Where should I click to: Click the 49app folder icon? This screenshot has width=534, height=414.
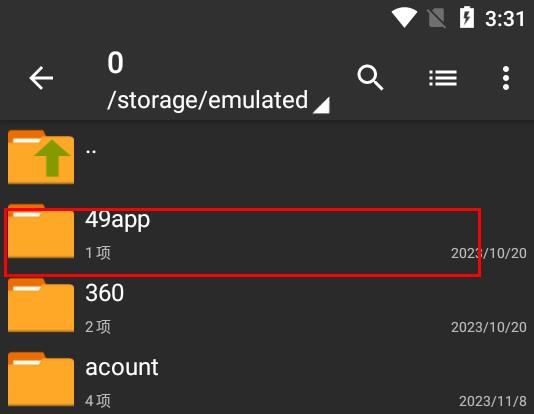pos(41,232)
